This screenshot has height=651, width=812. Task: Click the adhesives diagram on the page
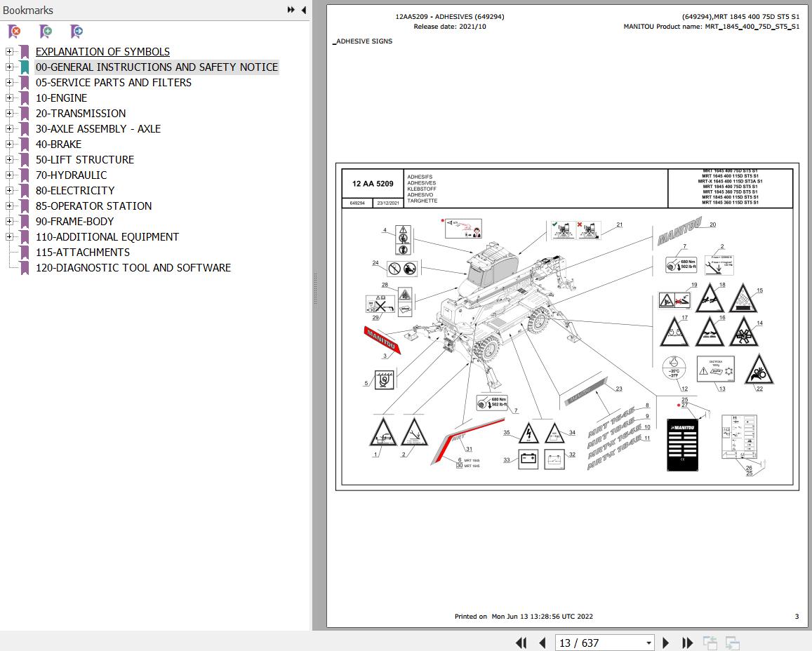point(567,326)
